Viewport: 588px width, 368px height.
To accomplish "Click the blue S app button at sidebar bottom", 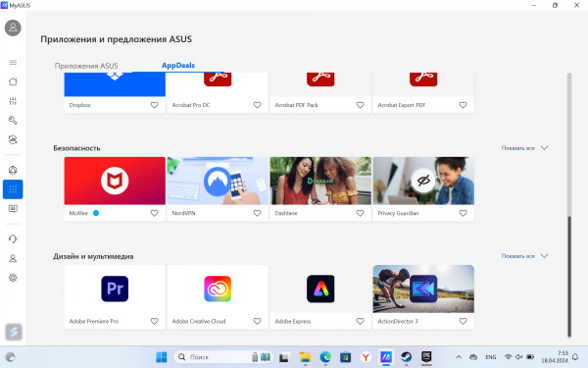I will tap(14, 332).
